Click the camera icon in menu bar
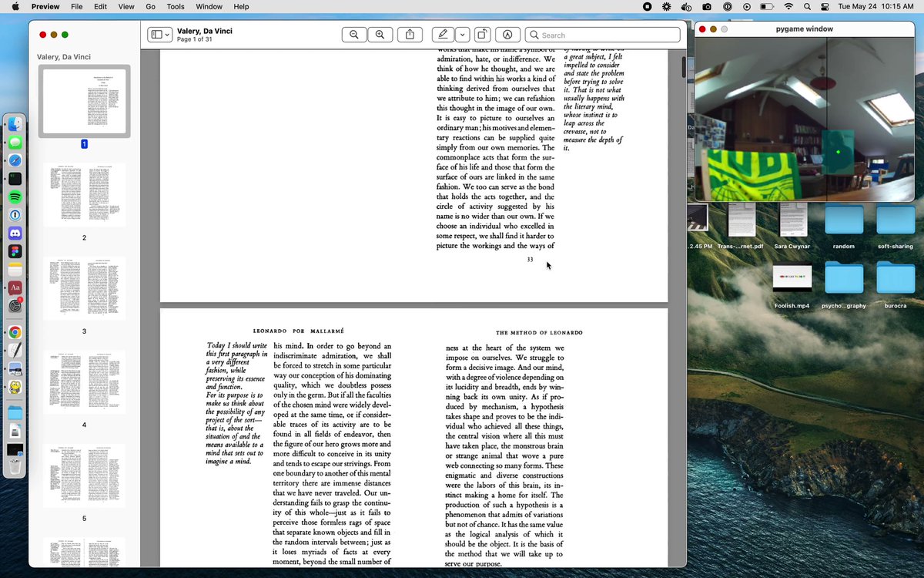This screenshot has width=924, height=578. point(707,6)
